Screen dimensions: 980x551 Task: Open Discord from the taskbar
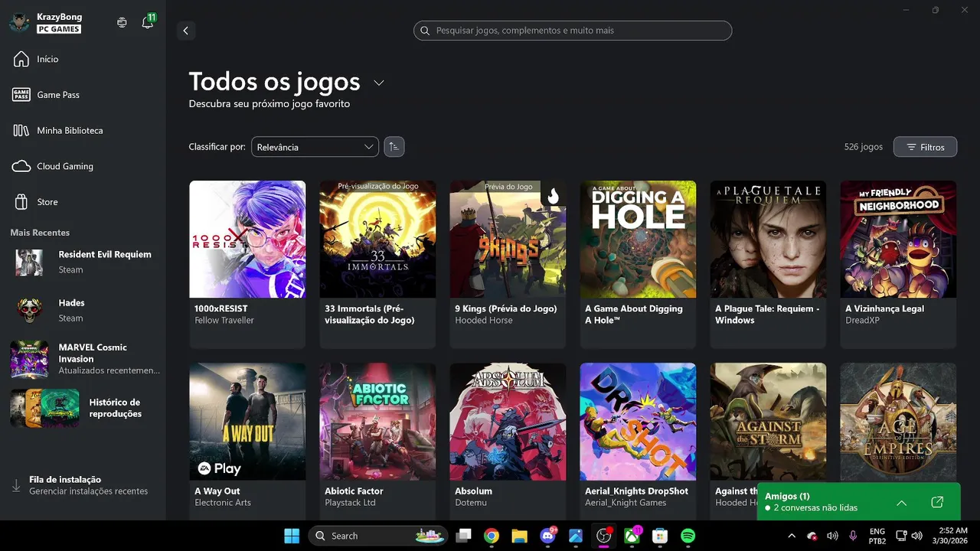(548, 536)
